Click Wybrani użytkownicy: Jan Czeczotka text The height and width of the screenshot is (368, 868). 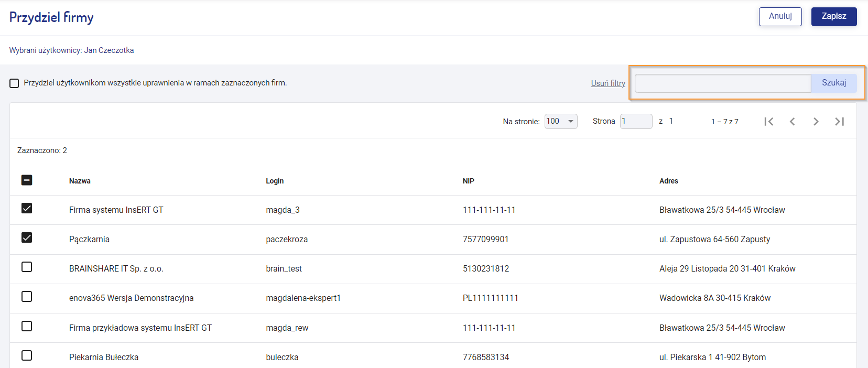[71, 50]
